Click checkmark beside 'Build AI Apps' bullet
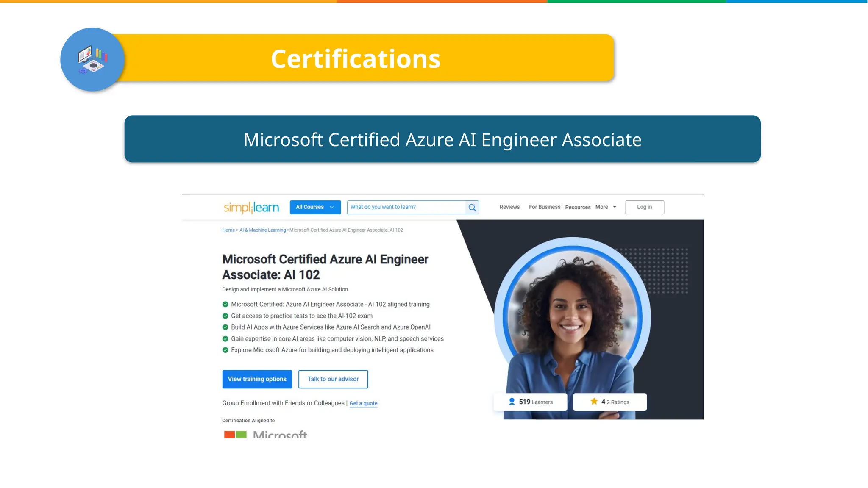Viewport: 868px width, 488px height. tap(225, 327)
